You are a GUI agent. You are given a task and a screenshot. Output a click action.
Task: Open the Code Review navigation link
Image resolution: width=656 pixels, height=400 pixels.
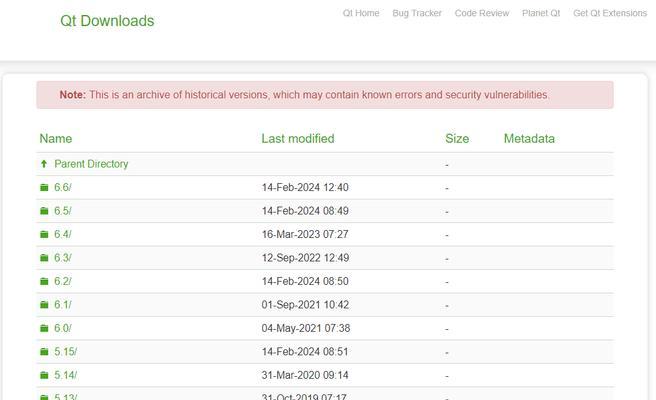(x=482, y=13)
